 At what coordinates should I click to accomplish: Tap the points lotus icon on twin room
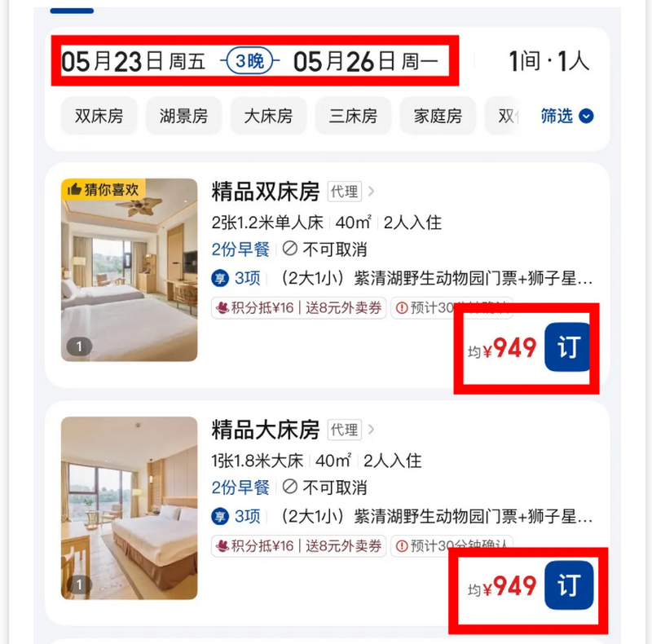pos(222,308)
